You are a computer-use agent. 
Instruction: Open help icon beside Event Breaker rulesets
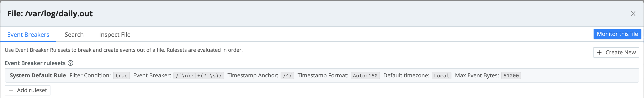[70, 63]
